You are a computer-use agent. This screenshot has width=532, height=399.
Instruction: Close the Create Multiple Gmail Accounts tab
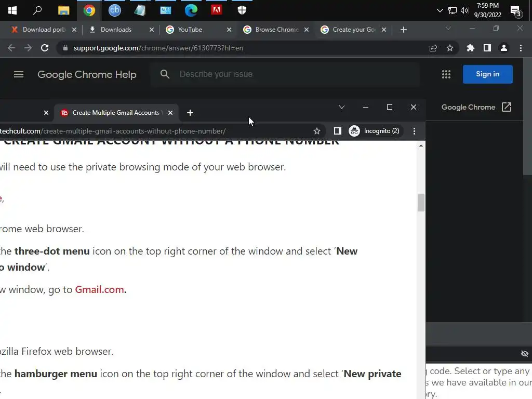click(x=170, y=113)
